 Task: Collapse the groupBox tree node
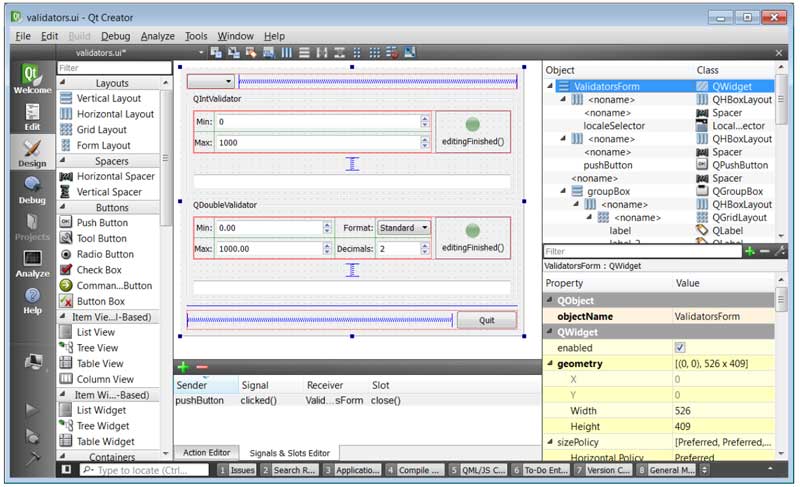pos(563,191)
